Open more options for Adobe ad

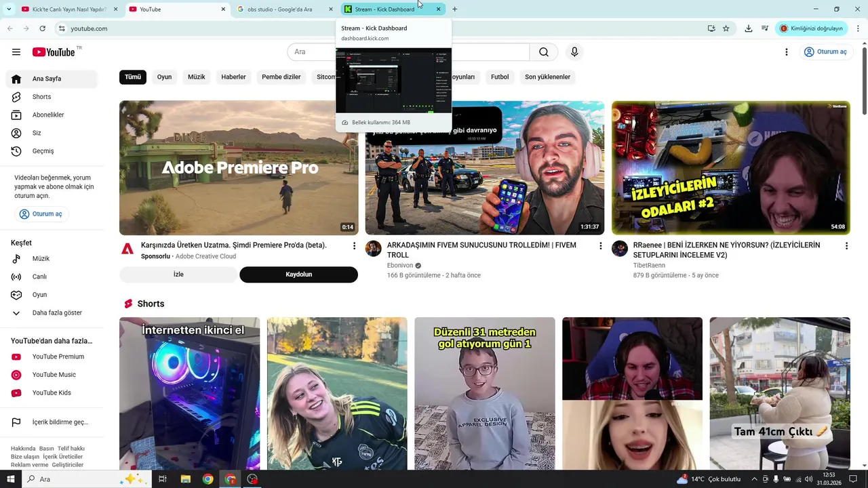point(354,246)
